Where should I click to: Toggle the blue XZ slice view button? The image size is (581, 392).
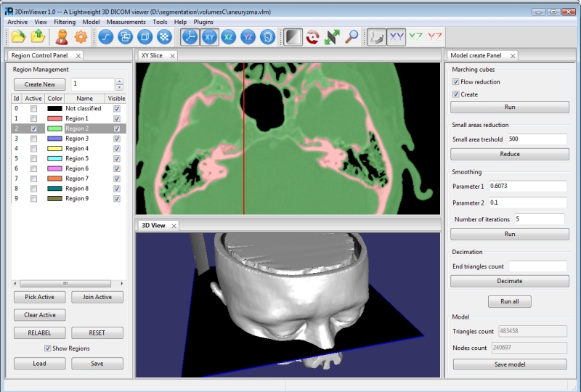tap(229, 37)
